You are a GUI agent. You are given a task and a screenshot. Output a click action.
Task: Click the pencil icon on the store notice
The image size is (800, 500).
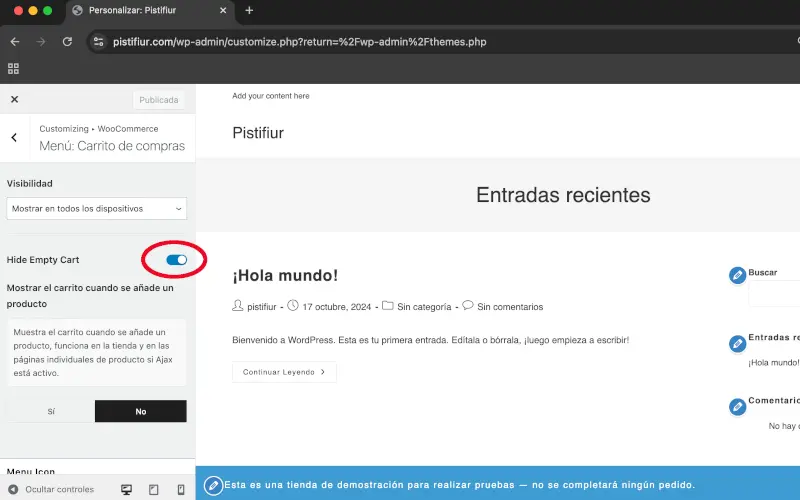[213, 485]
